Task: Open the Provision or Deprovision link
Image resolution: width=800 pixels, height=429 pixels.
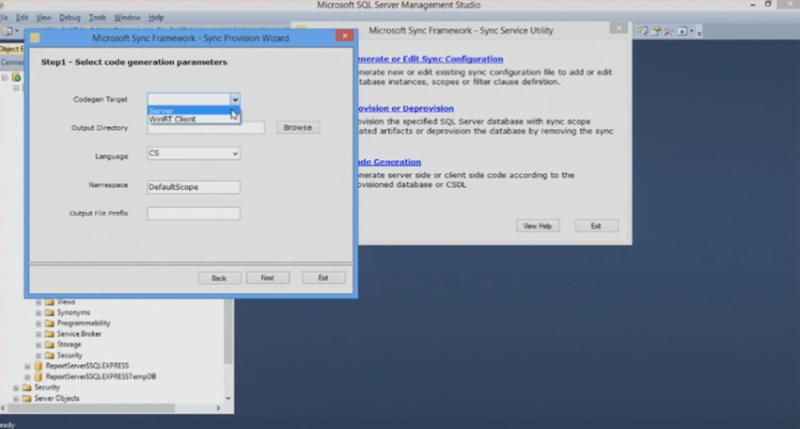Action: (x=405, y=109)
